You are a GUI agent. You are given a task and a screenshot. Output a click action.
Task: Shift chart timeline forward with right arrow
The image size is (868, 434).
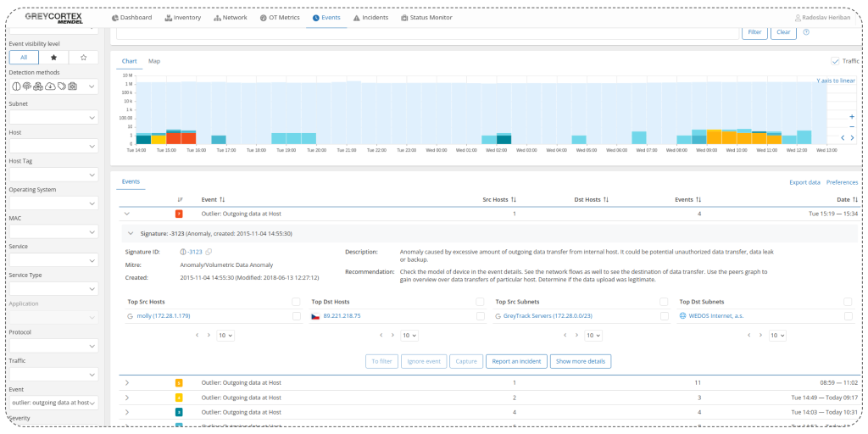[x=852, y=137]
